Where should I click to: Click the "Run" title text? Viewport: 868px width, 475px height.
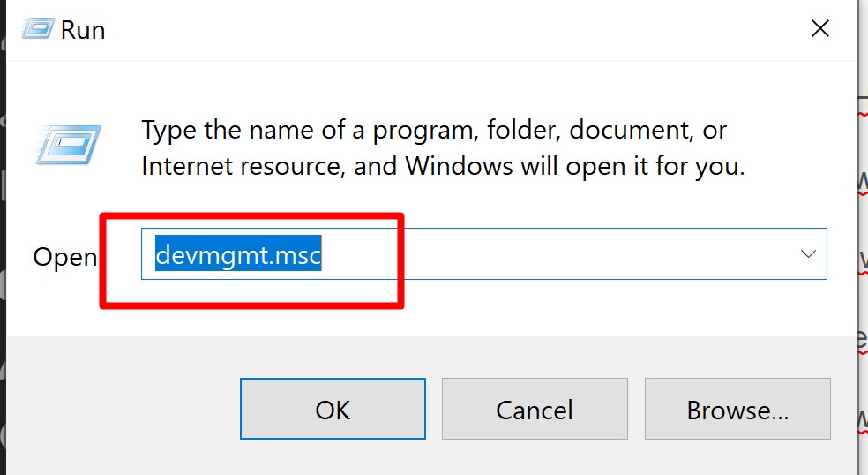(83, 30)
